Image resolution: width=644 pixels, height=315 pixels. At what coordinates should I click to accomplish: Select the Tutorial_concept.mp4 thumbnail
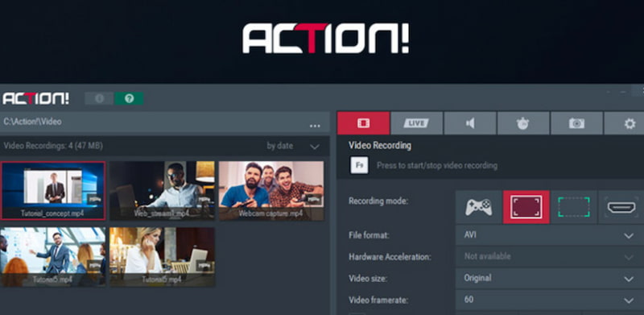point(53,190)
